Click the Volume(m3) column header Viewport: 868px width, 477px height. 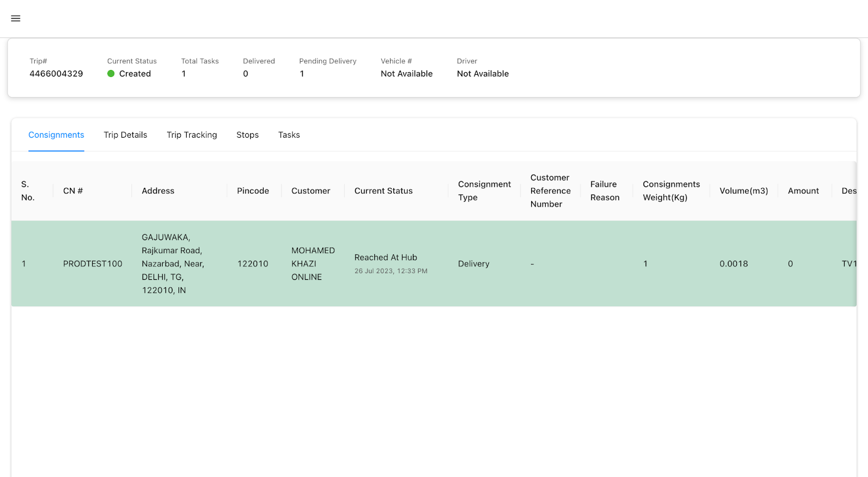tap(744, 191)
